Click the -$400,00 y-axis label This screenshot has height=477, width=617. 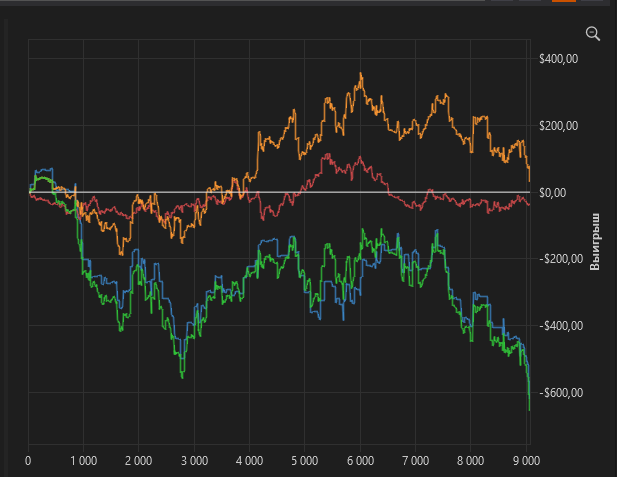[561, 326]
